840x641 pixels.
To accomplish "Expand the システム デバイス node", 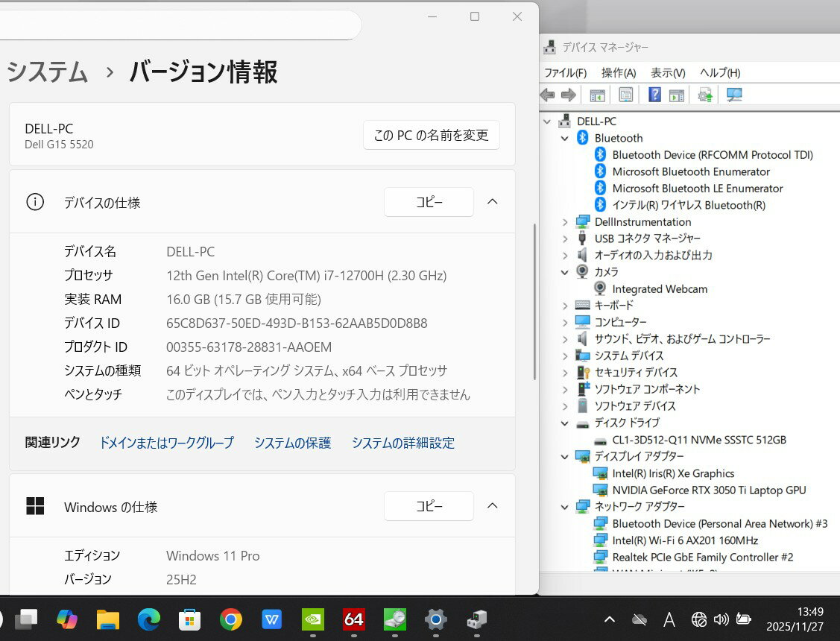I will coord(565,356).
